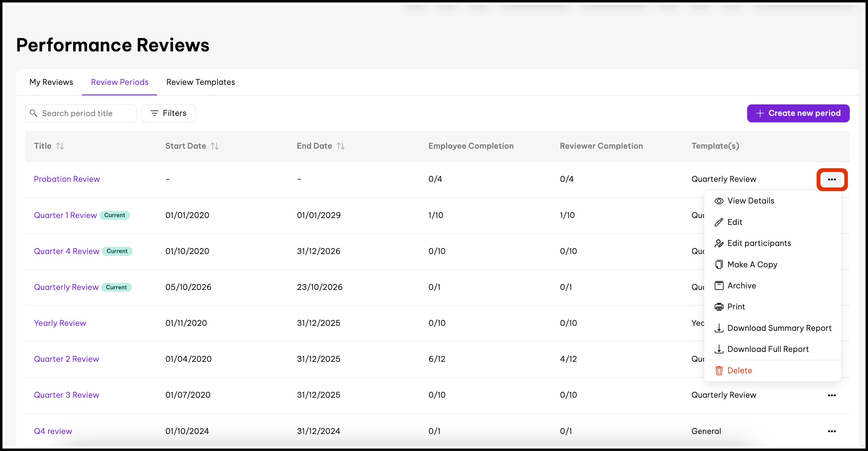Open the three-dots menu for Quarter 3 Review
Viewport: 868px width, 451px height.
tap(832, 395)
